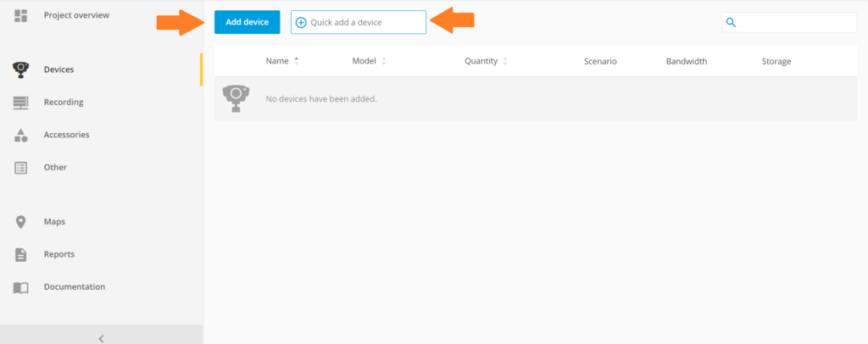Open the Reports section
868x344 pixels.
tap(59, 254)
